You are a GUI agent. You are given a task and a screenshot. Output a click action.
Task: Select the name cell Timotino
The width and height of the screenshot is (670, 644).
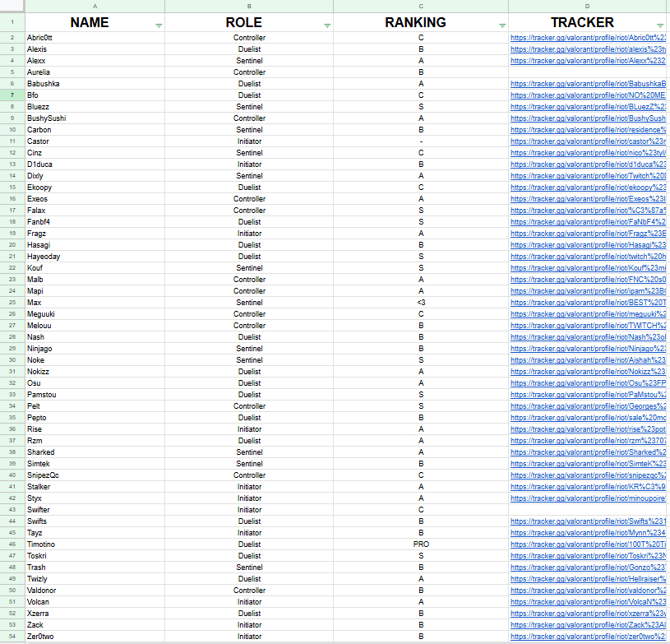coord(95,544)
